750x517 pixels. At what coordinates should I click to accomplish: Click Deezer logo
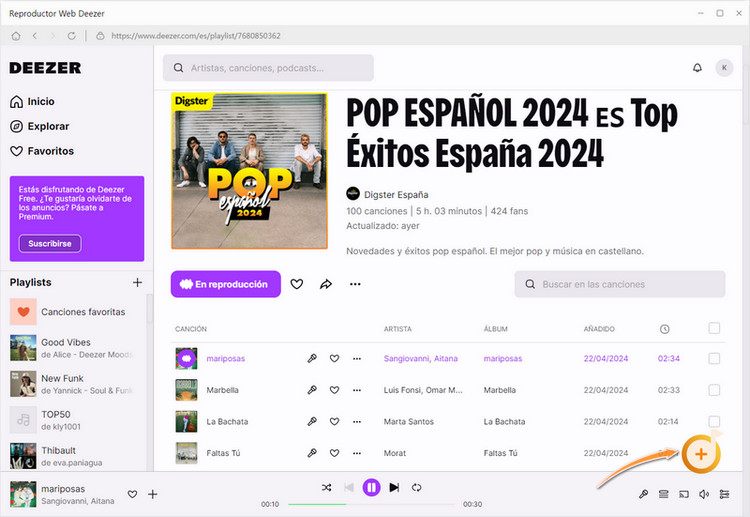point(45,68)
